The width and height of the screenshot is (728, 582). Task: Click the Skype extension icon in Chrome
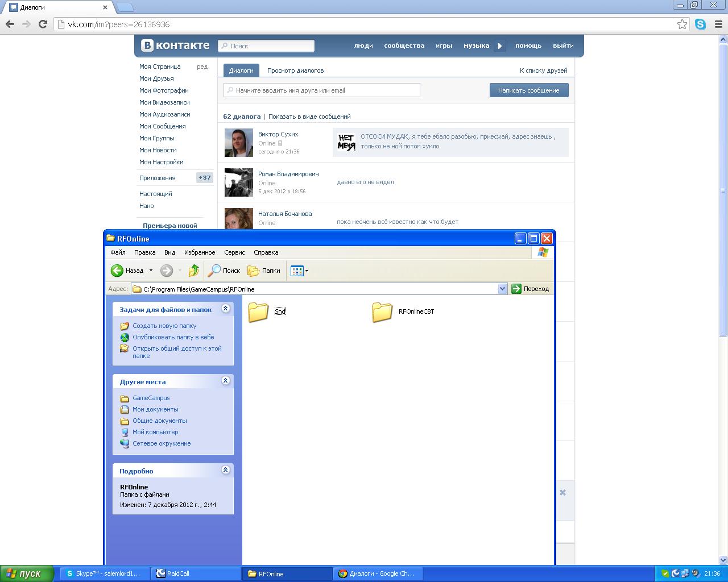coord(700,24)
